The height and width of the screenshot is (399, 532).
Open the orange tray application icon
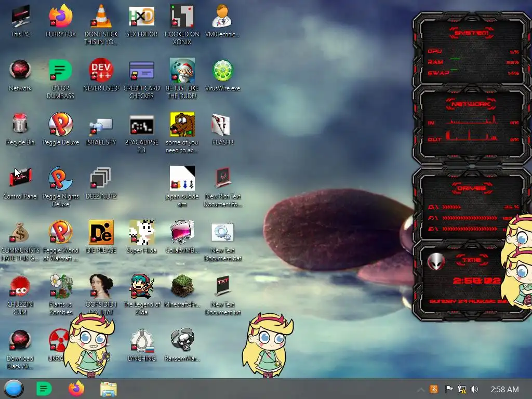point(434,389)
